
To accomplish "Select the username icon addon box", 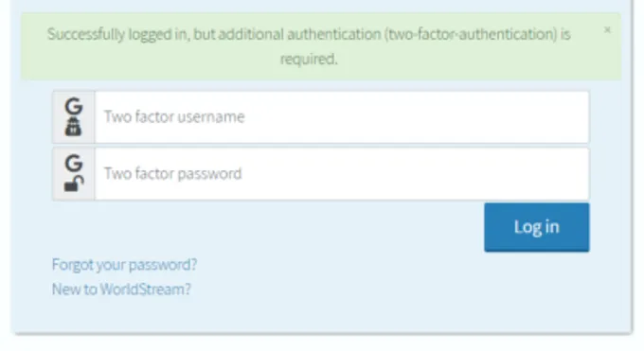I will (74, 117).
